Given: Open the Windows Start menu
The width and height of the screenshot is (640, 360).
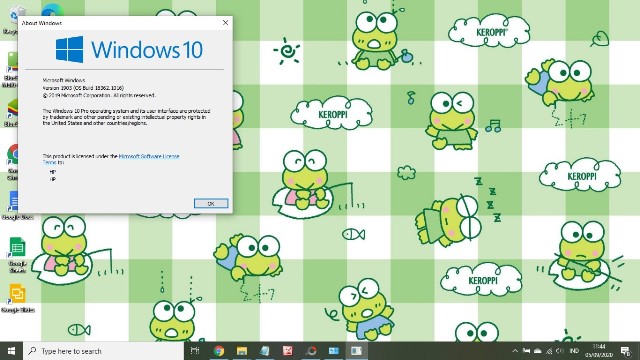Looking at the screenshot, I should click(x=11, y=351).
